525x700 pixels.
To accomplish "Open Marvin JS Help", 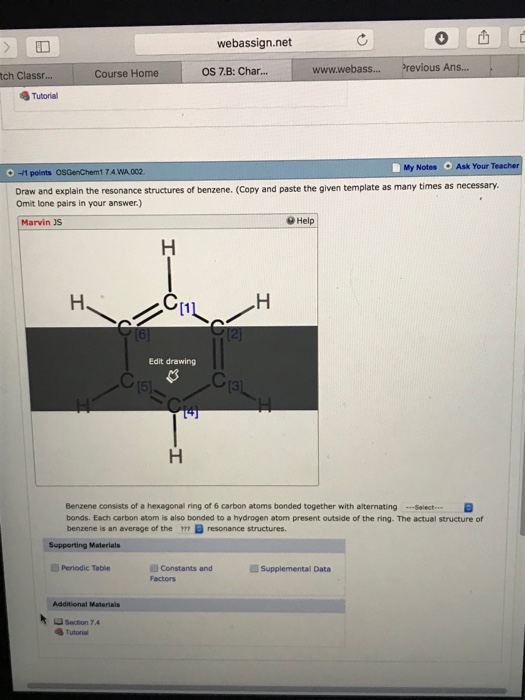I will click(x=301, y=220).
